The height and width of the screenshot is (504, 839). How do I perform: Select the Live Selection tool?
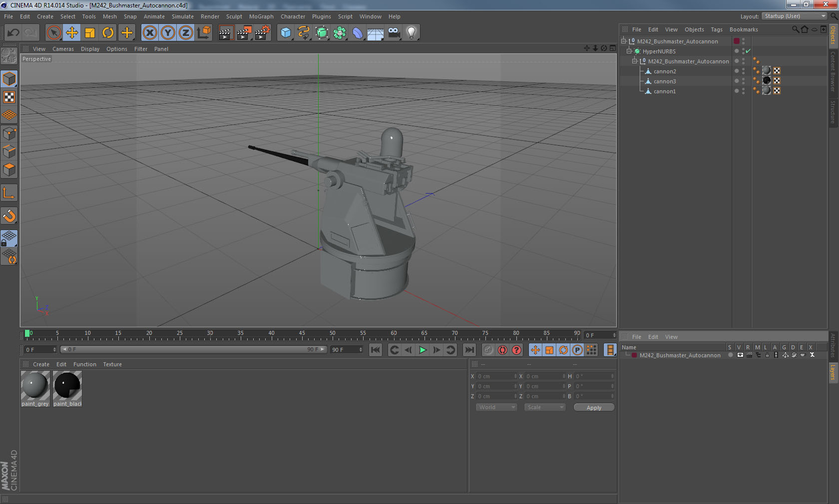point(54,33)
